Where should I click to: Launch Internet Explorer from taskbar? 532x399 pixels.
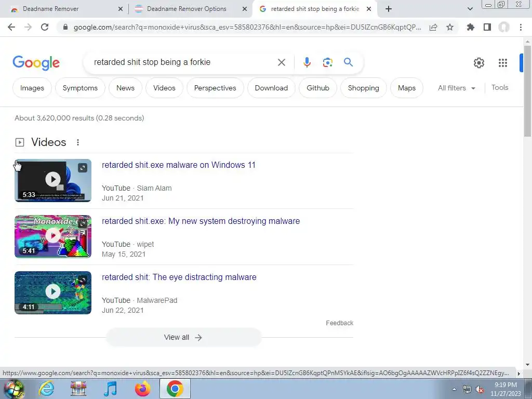pyautogui.click(x=46, y=389)
